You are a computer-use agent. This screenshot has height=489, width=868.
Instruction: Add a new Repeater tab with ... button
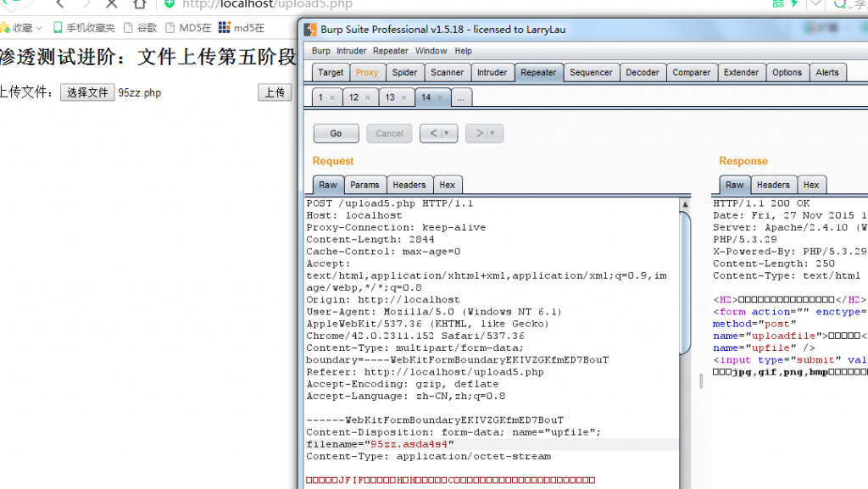(461, 97)
